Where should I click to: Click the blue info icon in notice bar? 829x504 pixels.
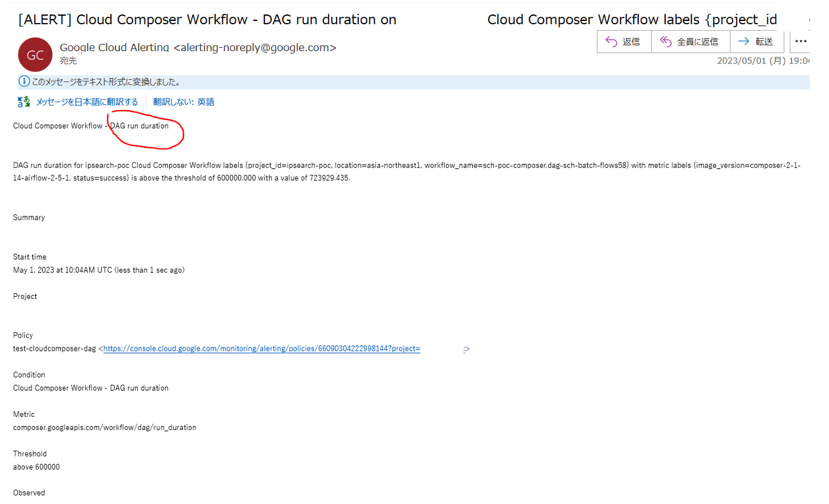coord(24,82)
